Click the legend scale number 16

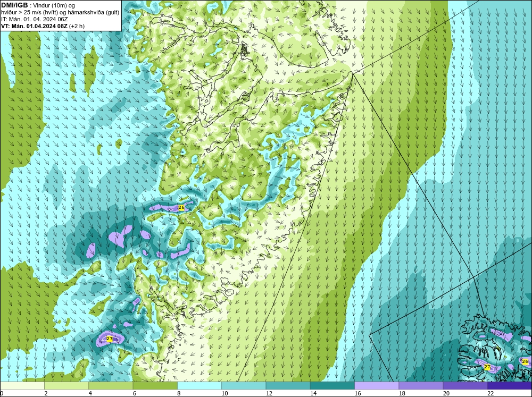pos(358,393)
